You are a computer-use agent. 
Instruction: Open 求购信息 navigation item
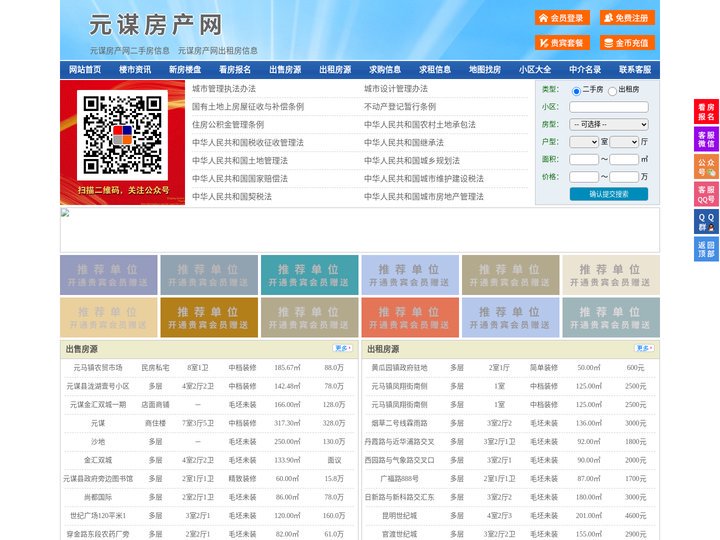[385, 70]
